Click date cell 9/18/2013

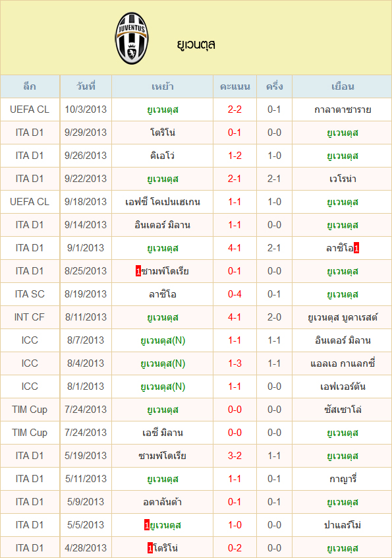coord(86,202)
